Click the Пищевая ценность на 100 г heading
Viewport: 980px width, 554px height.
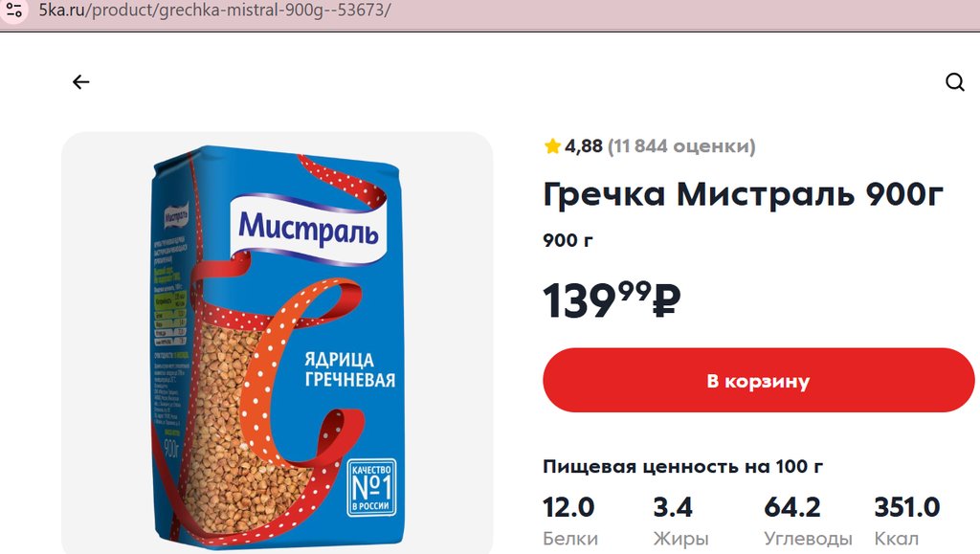tap(682, 467)
